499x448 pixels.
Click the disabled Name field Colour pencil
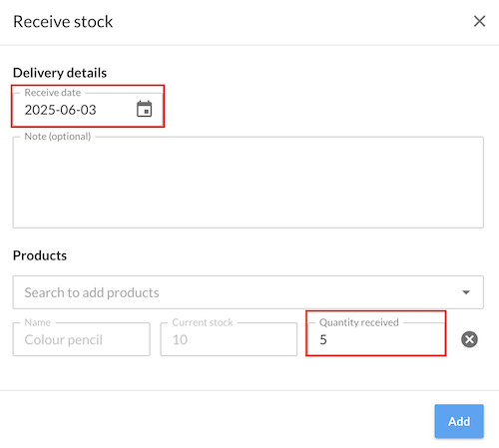[82, 339]
